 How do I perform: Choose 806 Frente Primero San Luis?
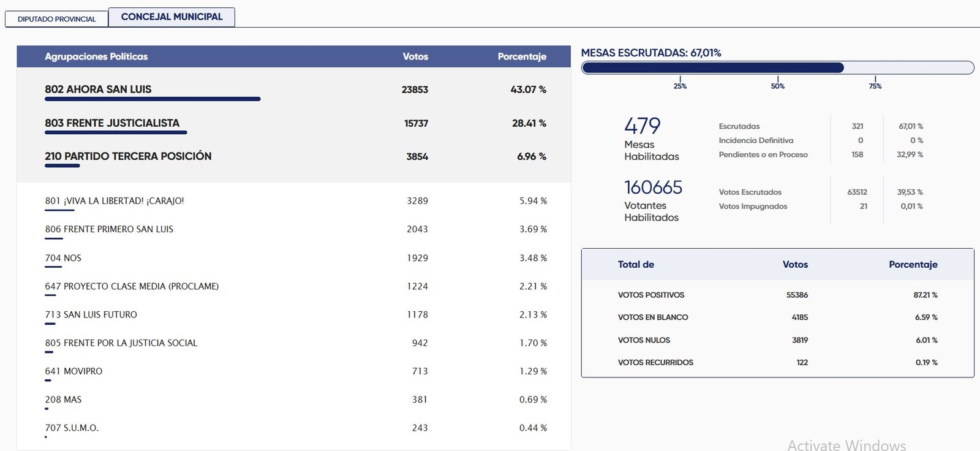(x=109, y=229)
